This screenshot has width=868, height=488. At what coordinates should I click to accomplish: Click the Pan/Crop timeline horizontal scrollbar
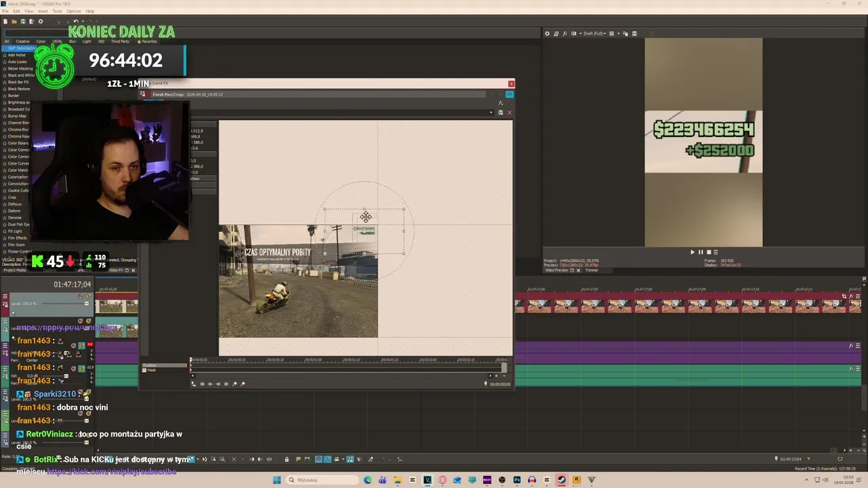[342, 375]
